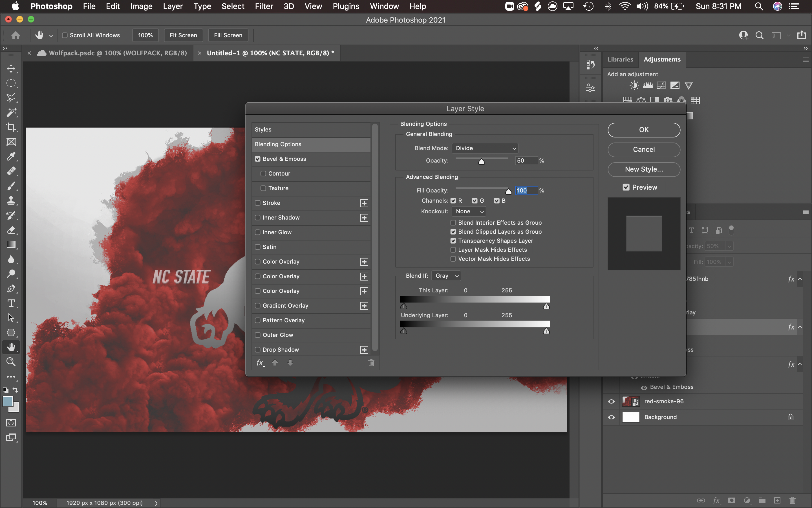Enable the Inner Glow checkbox
Viewport: 812px width, 508px height.
coord(258,232)
